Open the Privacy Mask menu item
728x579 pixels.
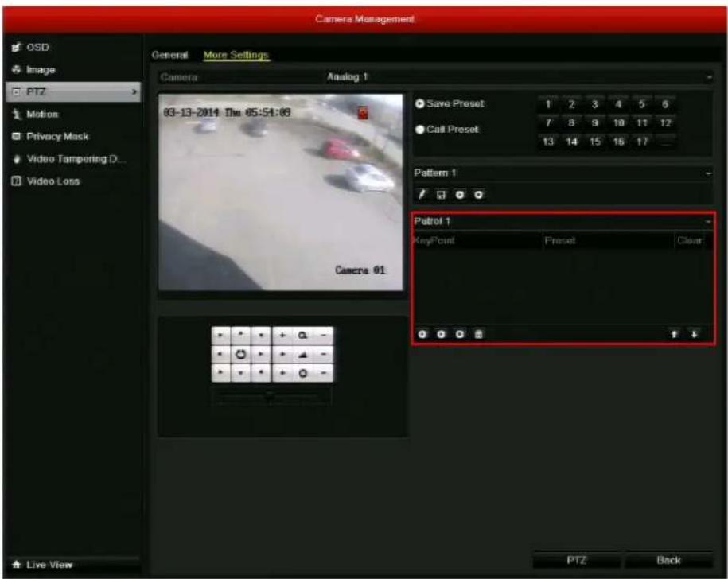[57, 137]
